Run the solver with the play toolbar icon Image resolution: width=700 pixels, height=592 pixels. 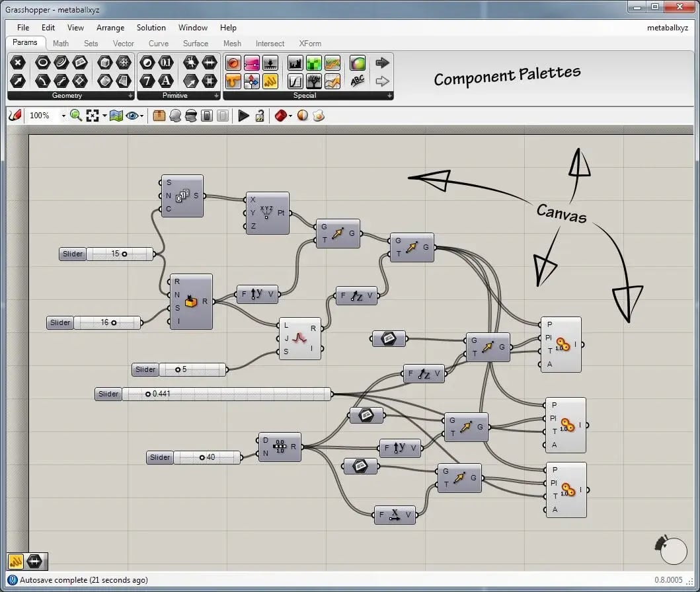(x=243, y=116)
